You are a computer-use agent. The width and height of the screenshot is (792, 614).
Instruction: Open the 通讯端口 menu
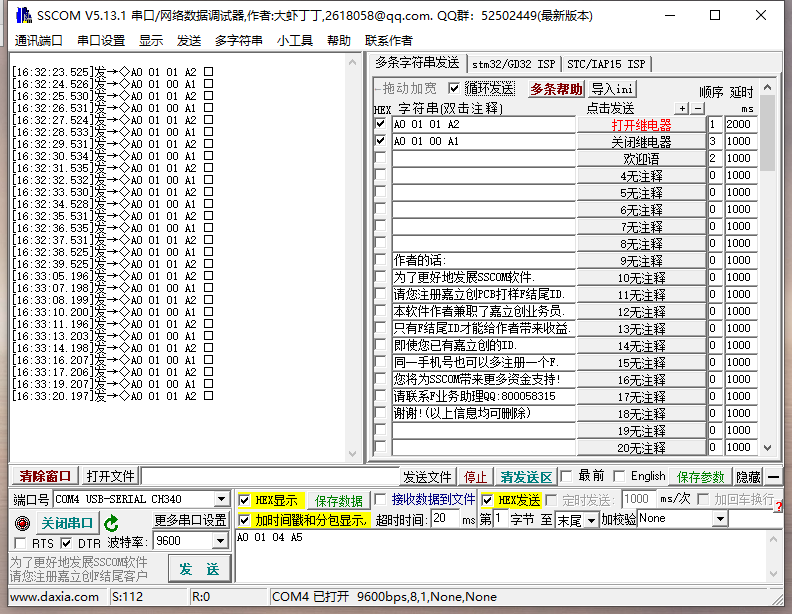coord(38,40)
